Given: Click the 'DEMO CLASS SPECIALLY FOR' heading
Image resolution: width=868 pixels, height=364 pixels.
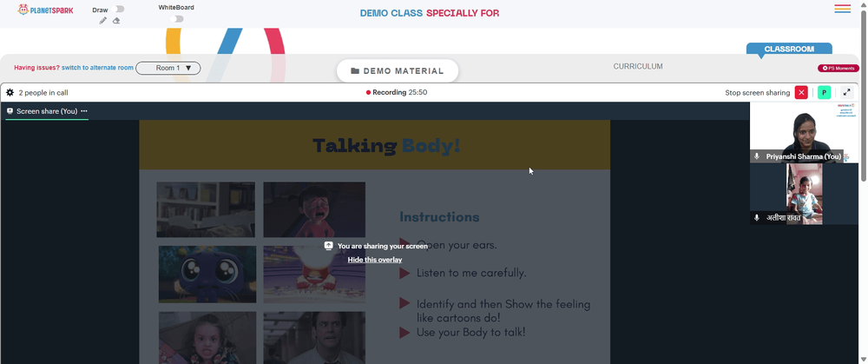Looking at the screenshot, I should (430, 13).
